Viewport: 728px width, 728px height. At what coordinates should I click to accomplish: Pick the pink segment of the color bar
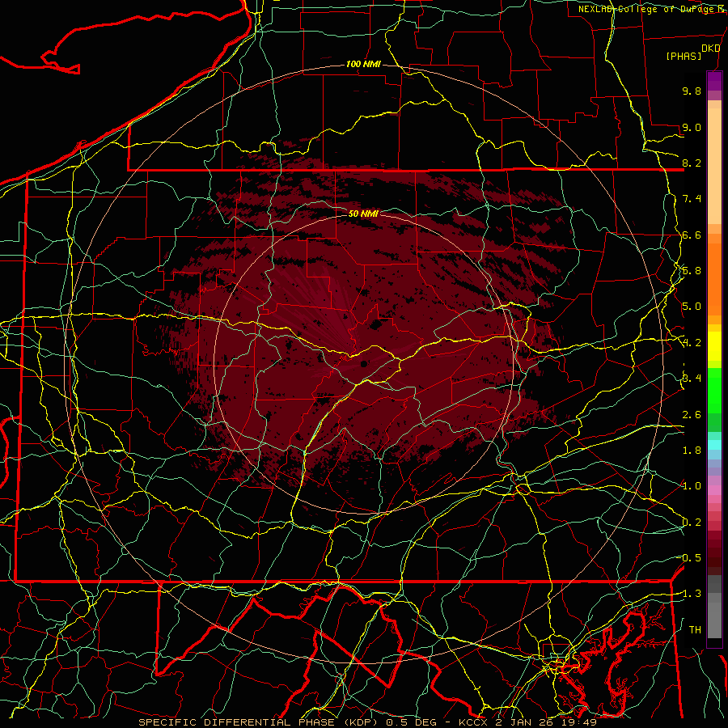tap(714, 490)
